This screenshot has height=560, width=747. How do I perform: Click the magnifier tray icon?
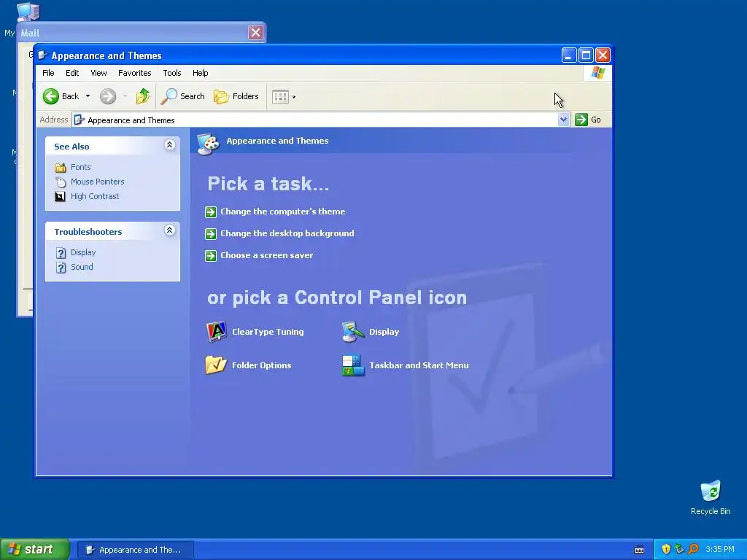(x=693, y=549)
